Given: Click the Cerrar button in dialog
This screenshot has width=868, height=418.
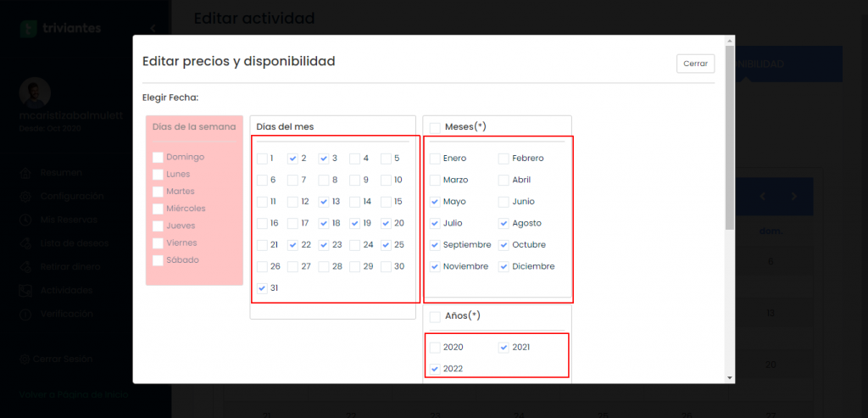Looking at the screenshot, I should pyautogui.click(x=695, y=64).
